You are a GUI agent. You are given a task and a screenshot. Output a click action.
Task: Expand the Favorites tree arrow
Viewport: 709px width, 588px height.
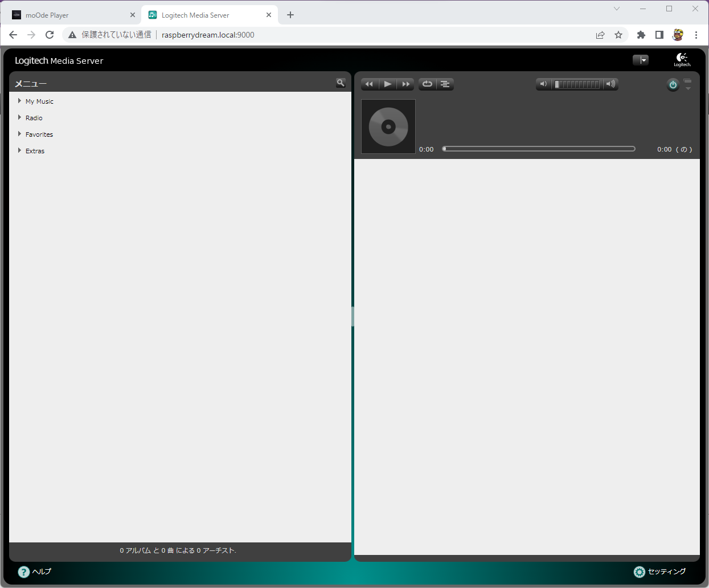19,134
